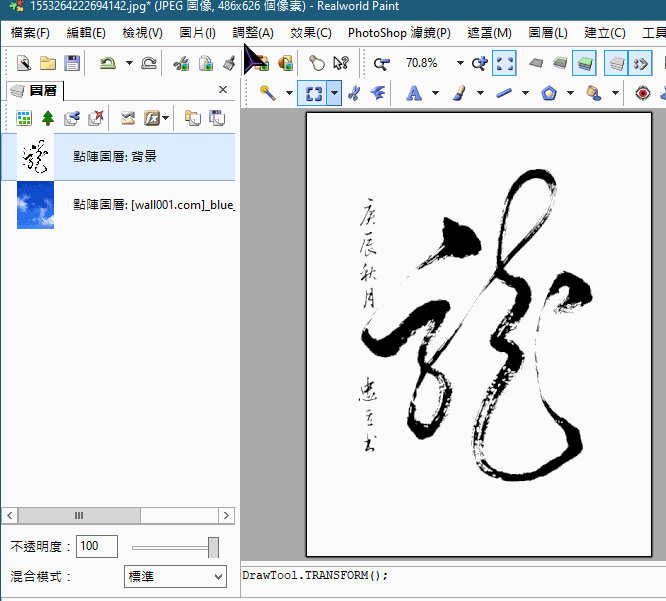Expand the Magic Wand tool options arrow
This screenshot has height=601, width=666.
pyautogui.click(x=289, y=93)
